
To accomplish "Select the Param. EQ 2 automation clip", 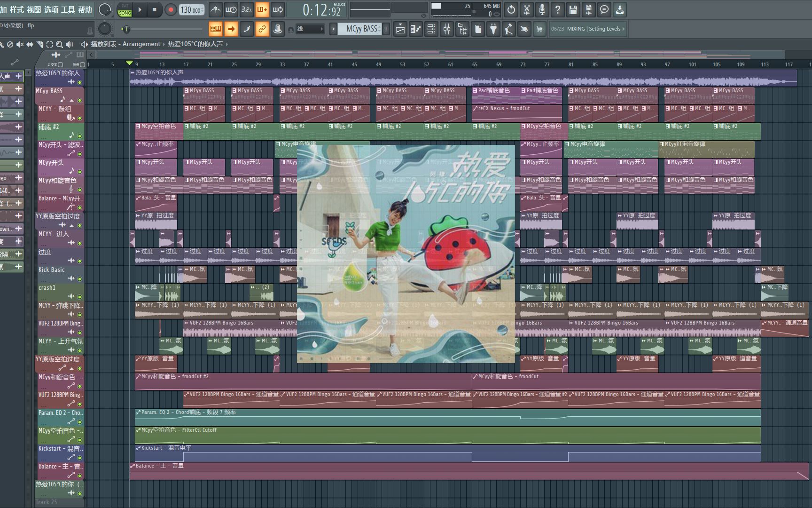I will point(447,417).
